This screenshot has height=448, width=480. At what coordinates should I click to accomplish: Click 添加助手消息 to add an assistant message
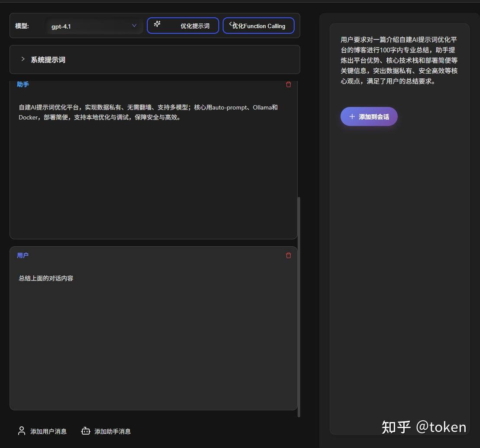pyautogui.click(x=112, y=431)
